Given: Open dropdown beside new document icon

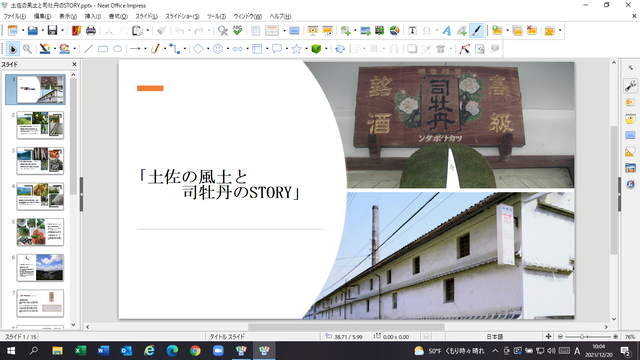Looking at the screenshot, I should tap(23, 31).
